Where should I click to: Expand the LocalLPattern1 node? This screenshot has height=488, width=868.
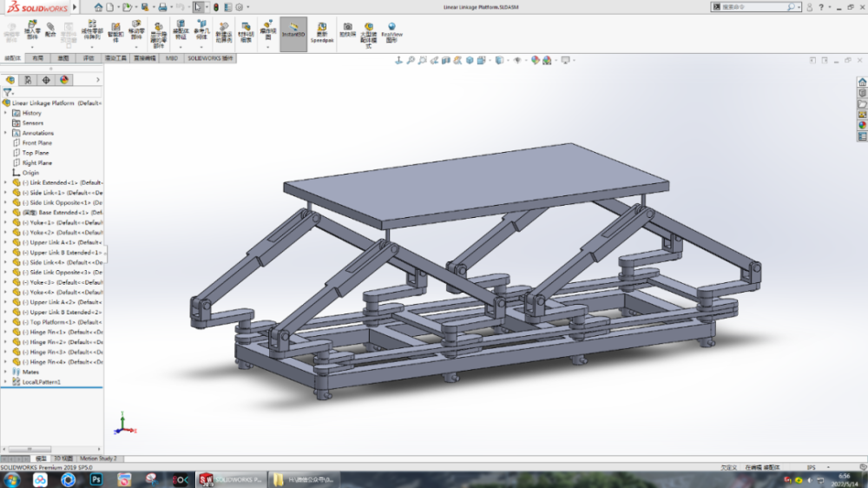(x=5, y=382)
